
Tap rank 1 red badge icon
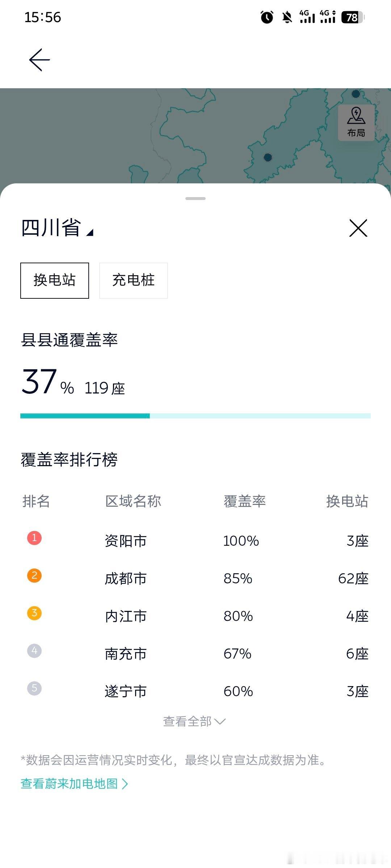34,538
